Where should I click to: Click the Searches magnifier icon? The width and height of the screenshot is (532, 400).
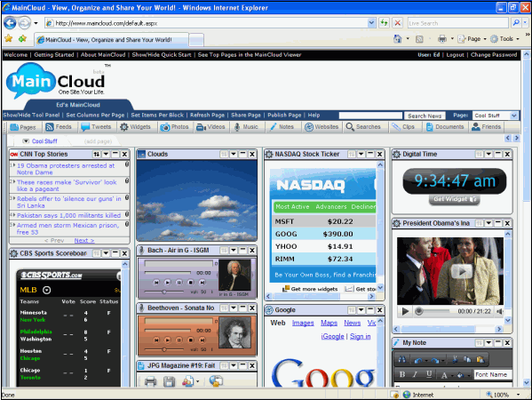(x=350, y=127)
